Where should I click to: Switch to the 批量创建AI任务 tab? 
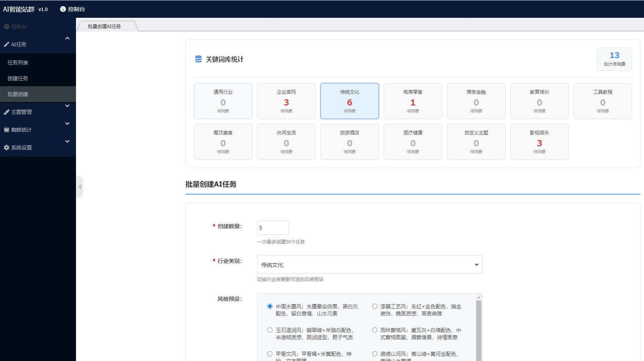tap(104, 26)
